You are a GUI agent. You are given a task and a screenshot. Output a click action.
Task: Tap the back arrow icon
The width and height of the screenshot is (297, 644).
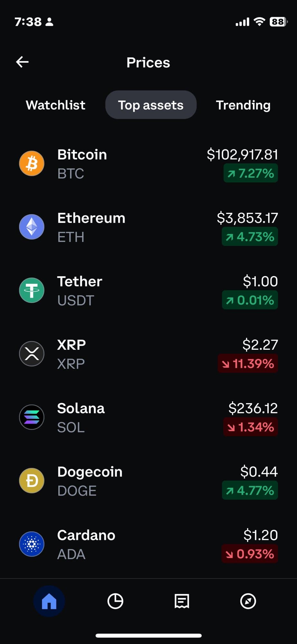click(22, 62)
